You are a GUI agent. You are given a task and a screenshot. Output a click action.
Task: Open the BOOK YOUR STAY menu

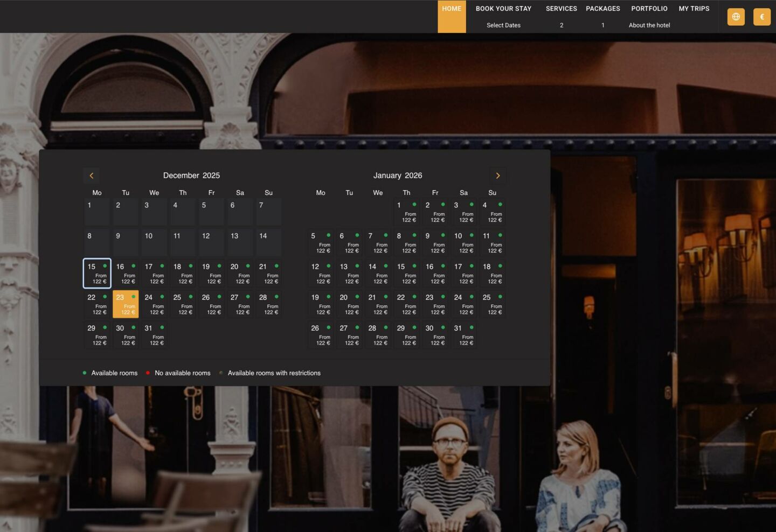(x=503, y=9)
